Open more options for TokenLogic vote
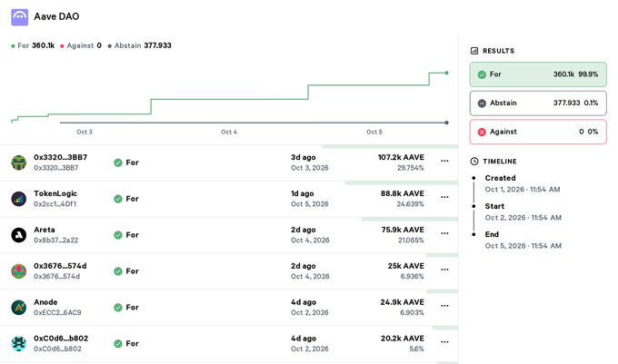Image resolution: width=618 pixels, height=364 pixels. click(x=444, y=197)
